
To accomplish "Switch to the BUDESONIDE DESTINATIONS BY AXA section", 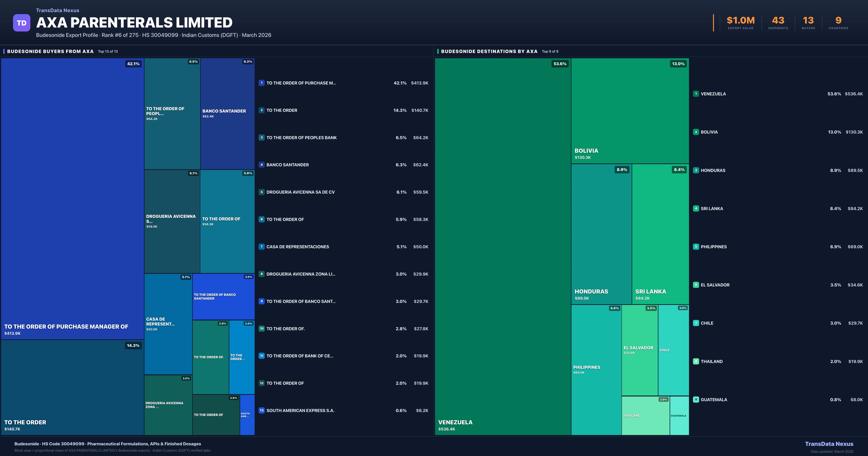I will 489,51.
